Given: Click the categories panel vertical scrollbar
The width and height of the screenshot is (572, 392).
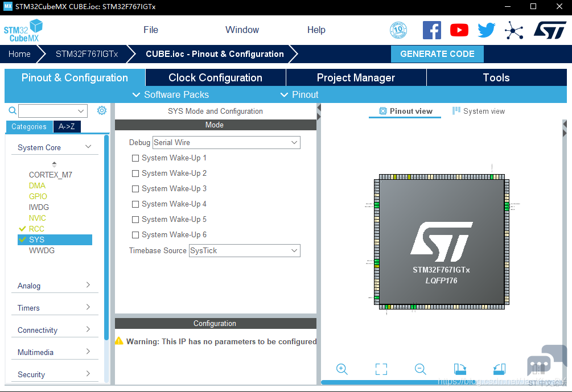Looking at the screenshot, I should (x=106, y=237).
